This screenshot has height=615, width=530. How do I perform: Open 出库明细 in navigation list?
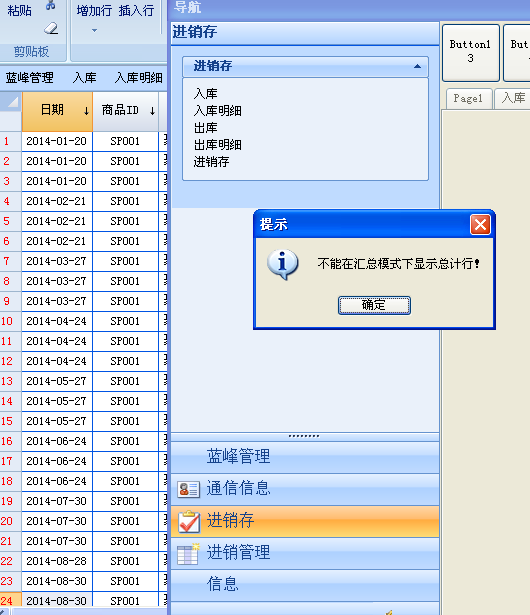point(217,145)
